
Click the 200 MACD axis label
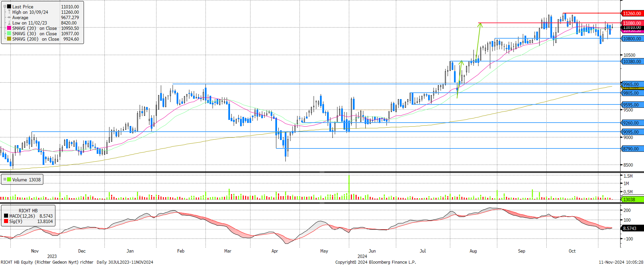pos(627,210)
